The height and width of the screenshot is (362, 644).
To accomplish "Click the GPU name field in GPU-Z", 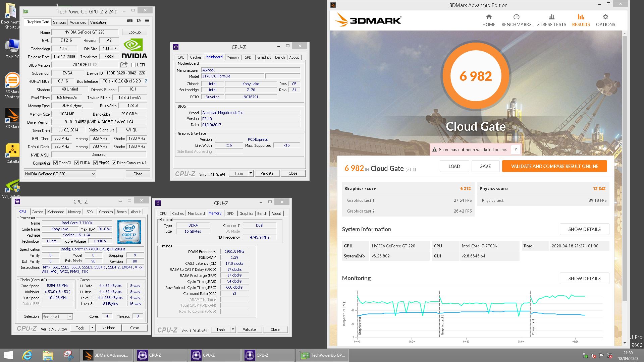I will coord(85,32).
